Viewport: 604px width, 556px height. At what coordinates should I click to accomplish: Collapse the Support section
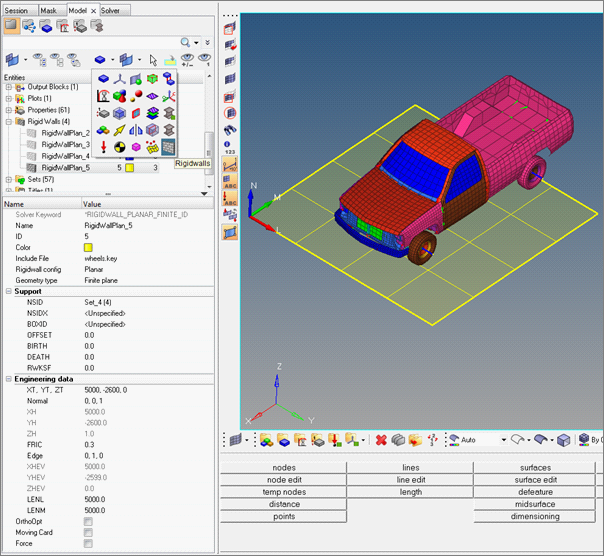[x=8, y=291]
